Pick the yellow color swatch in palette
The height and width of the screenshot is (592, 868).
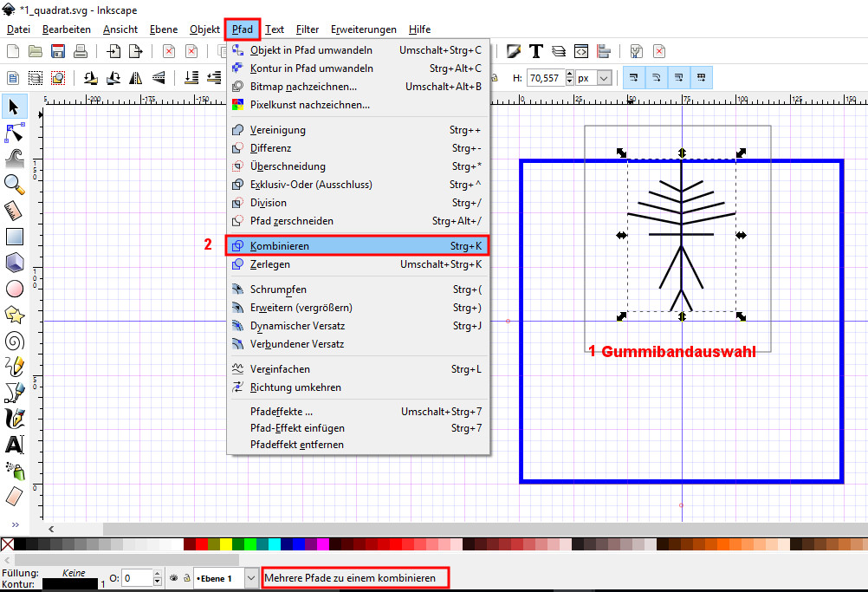click(x=225, y=544)
